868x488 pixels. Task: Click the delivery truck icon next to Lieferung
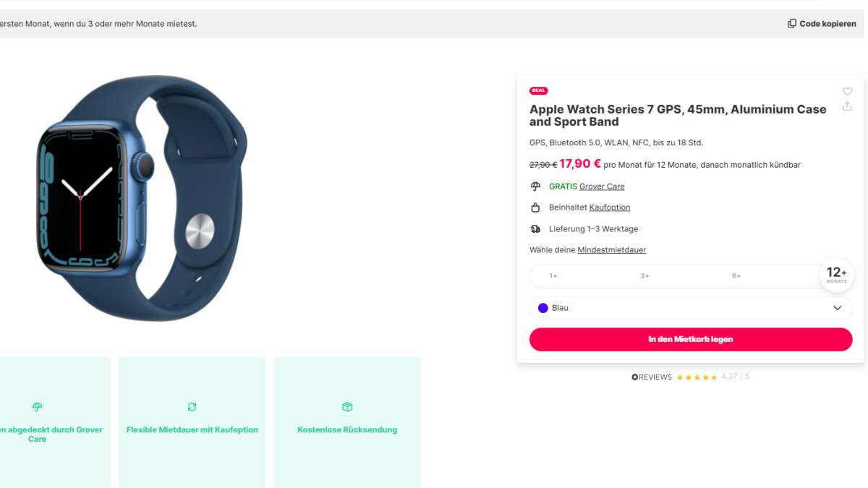535,228
